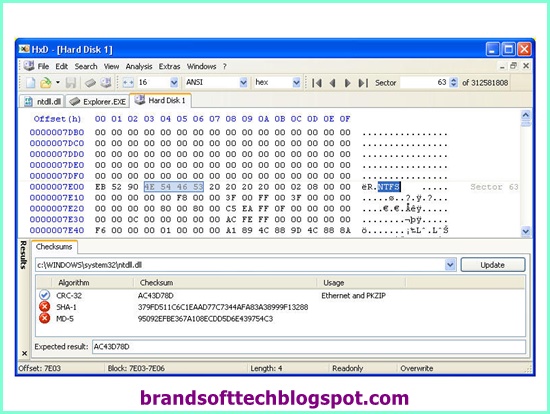Go to the next sector

(347, 83)
